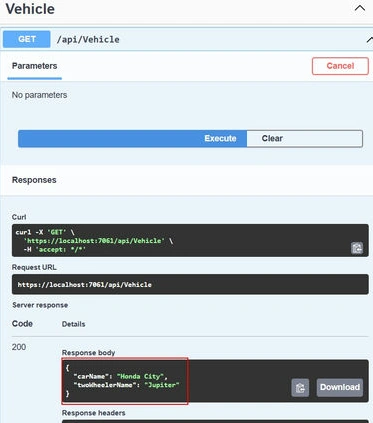
Task: Select the "No parameters" text
Action: (39, 95)
